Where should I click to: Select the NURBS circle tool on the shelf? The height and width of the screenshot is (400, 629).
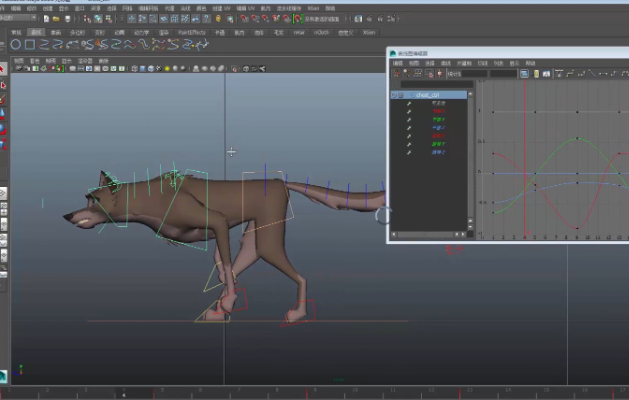point(15,45)
